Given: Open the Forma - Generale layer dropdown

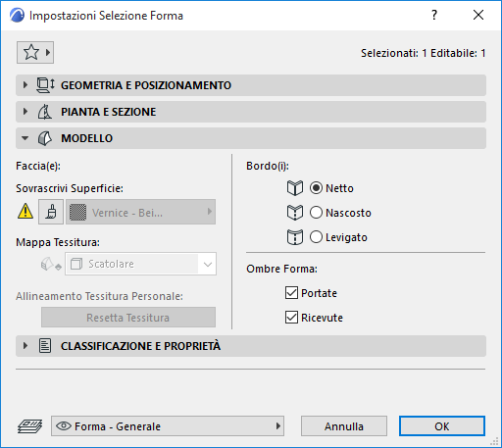Looking at the screenshot, I should pos(168,426).
